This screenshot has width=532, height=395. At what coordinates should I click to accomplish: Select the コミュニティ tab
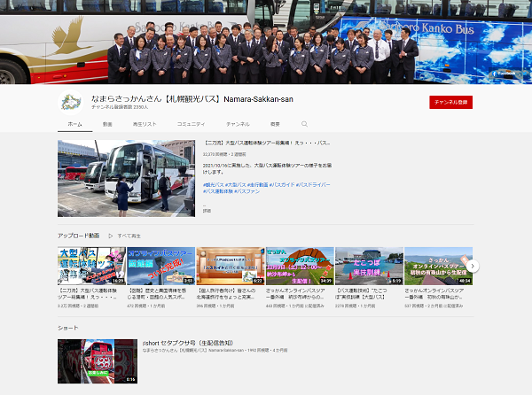pos(190,124)
